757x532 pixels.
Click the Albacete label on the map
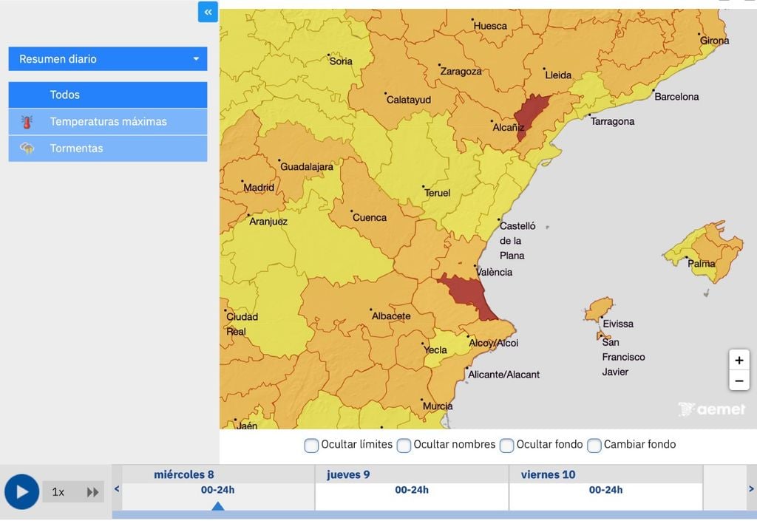(391, 316)
